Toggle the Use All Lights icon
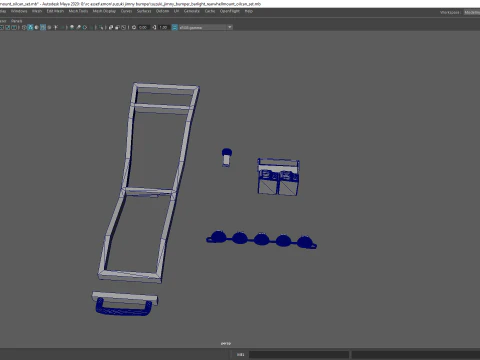Screen dimensions: 480x360 click(56, 27)
